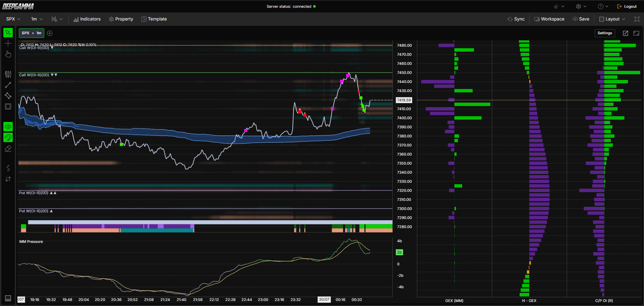Screen dimensions: 644x306
Task: Click the MM Pressure indicator label
Action: [x=31, y=242]
